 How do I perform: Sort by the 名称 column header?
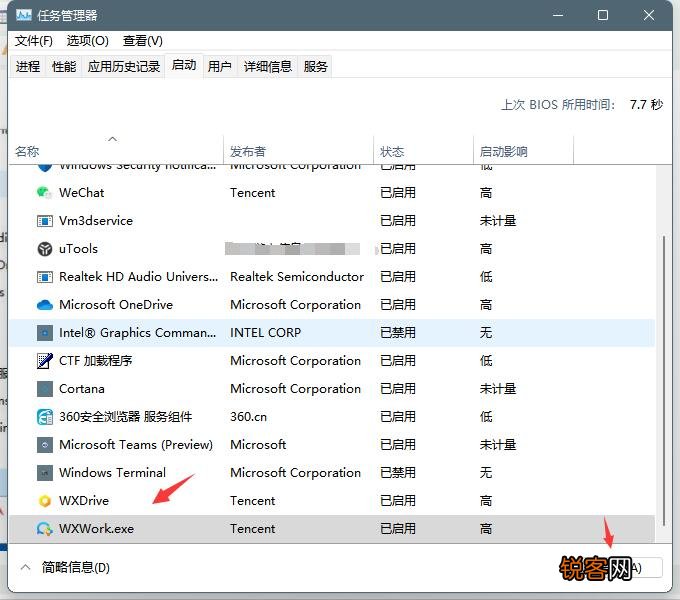pos(116,150)
